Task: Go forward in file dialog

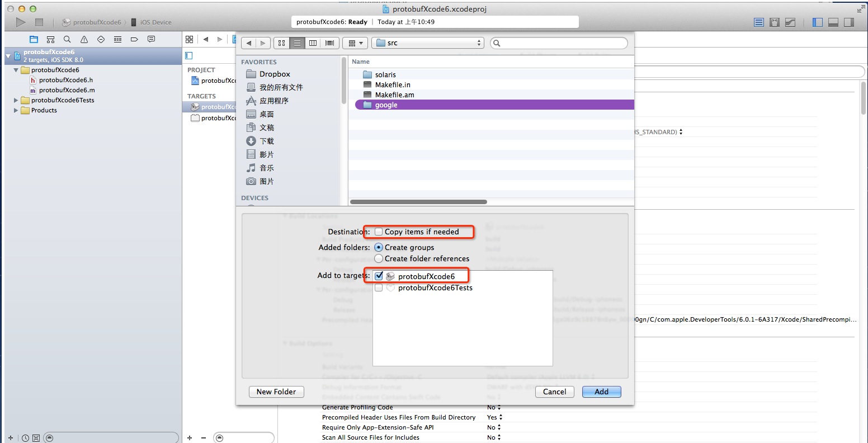Action: (263, 43)
